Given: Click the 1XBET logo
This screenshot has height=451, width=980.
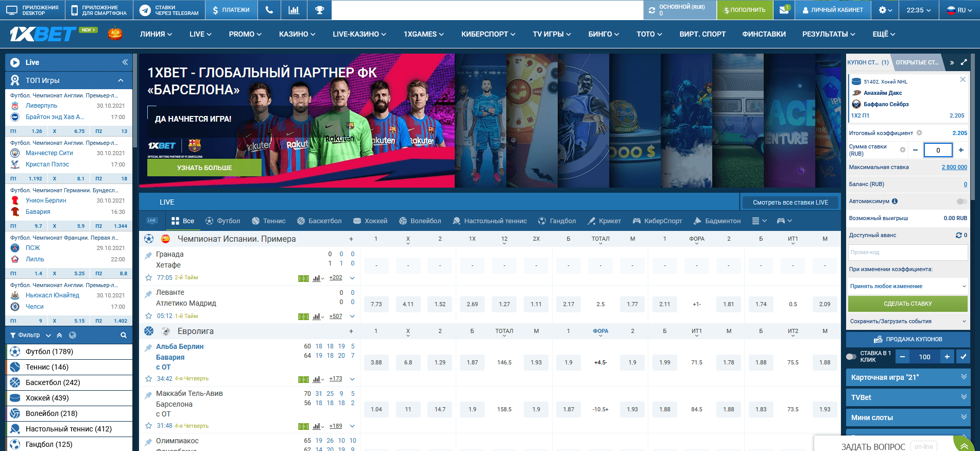Looking at the screenshot, I should (43, 34).
